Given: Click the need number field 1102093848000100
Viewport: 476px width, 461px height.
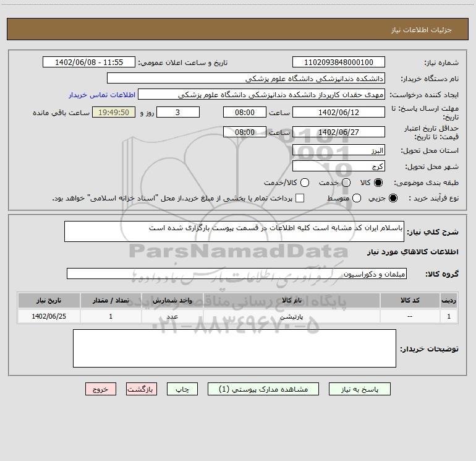Looking at the screenshot, I should pyautogui.click(x=339, y=62).
